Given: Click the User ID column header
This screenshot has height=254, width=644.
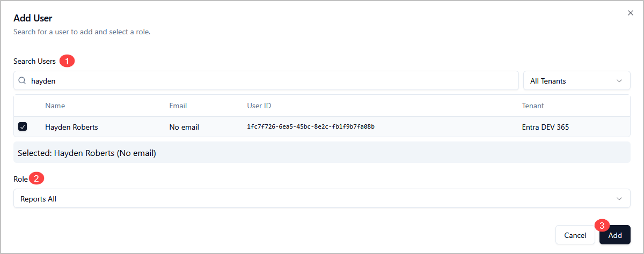Looking at the screenshot, I should coord(259,106).
